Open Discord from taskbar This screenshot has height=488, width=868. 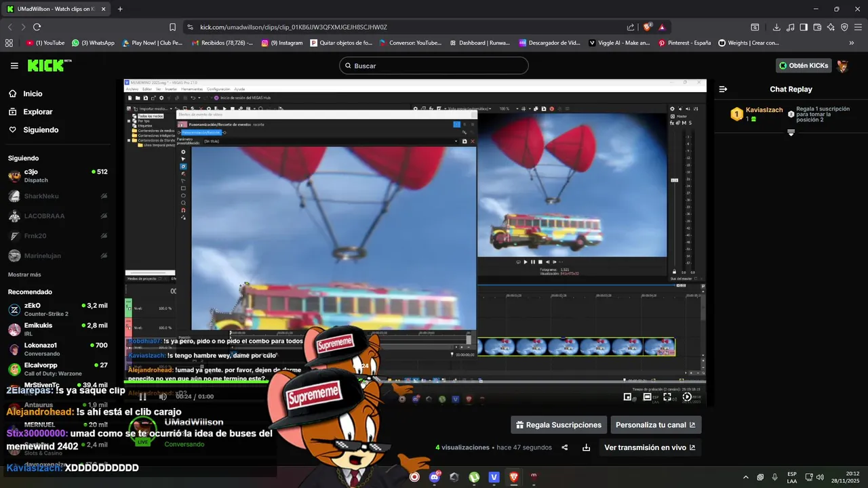click(435, 476)
